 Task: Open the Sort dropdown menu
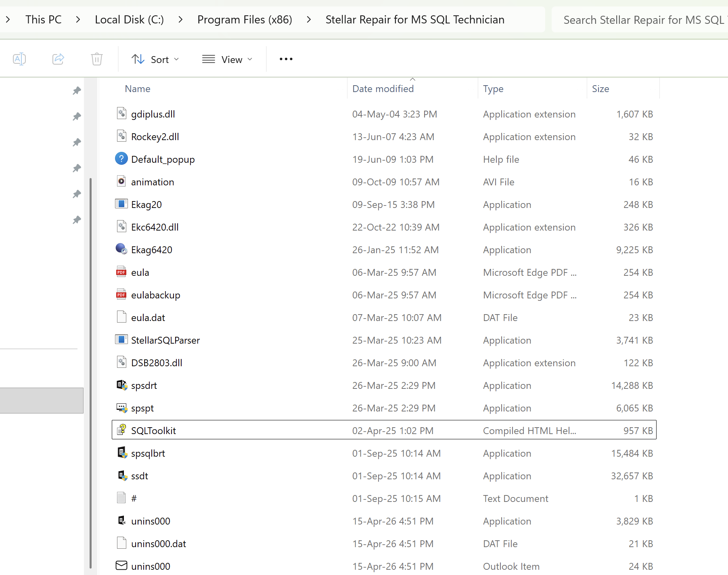pos(155,59)
